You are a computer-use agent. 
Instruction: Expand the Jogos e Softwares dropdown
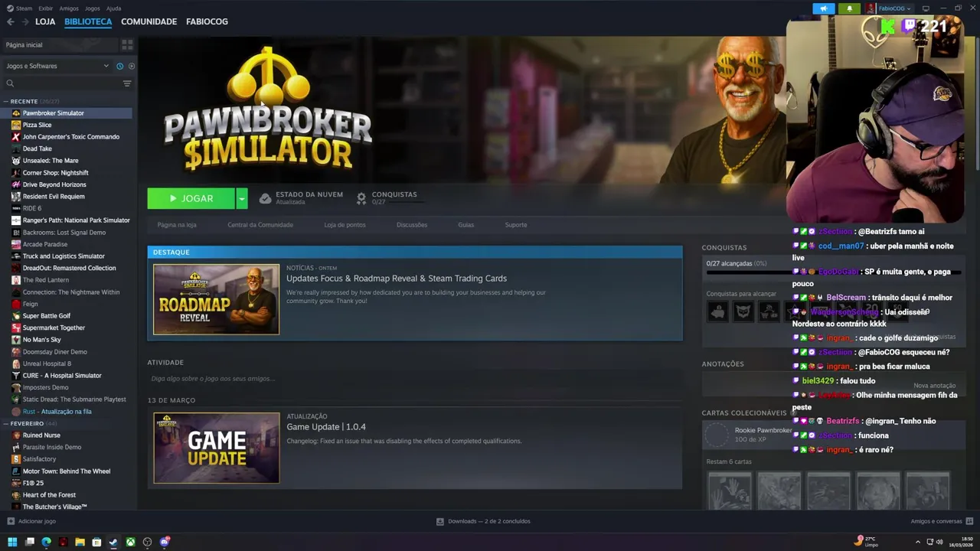click(57, 66)
